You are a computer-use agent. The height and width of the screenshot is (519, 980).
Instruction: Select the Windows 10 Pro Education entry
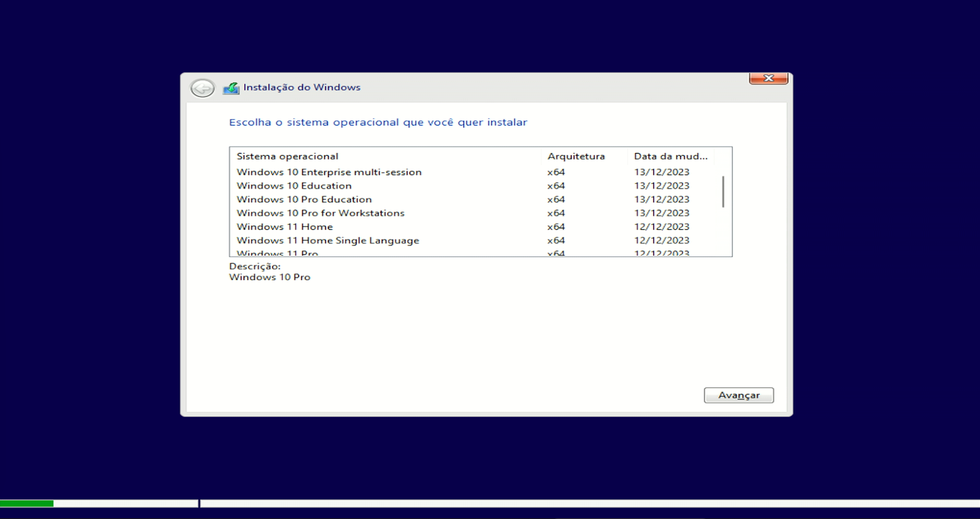tap(305, 199)
